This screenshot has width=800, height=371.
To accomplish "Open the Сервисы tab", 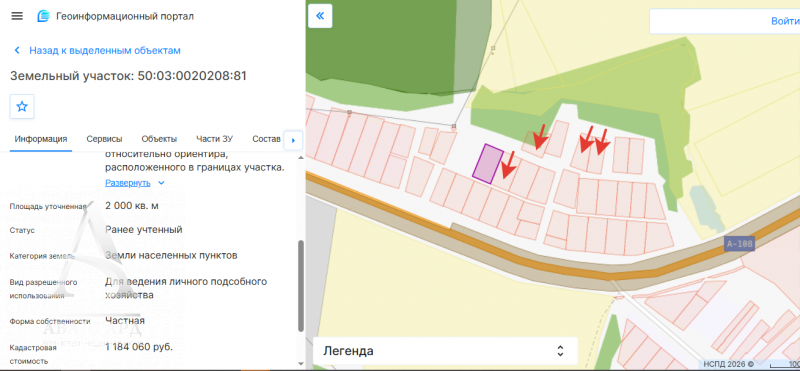I will (104, 139).
